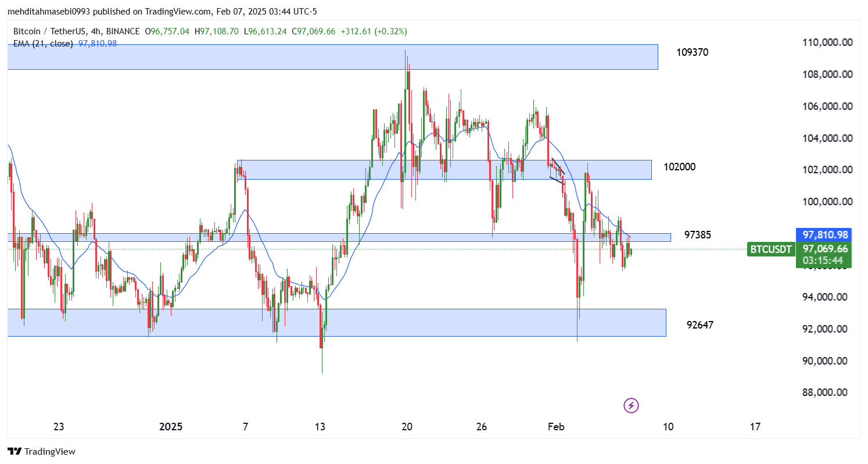Click the 109370 zone label
Image resolution: width=868 pixels, height=464 pixels.
[693, 52]
